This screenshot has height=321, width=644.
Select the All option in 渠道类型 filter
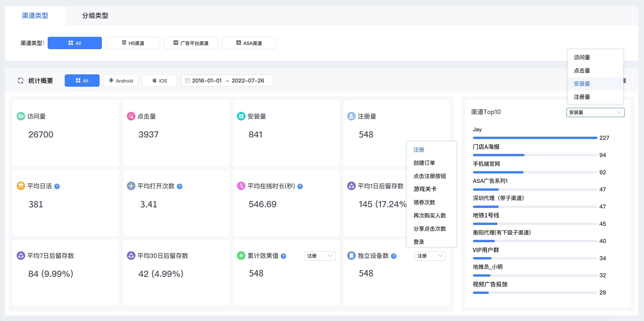75,43
